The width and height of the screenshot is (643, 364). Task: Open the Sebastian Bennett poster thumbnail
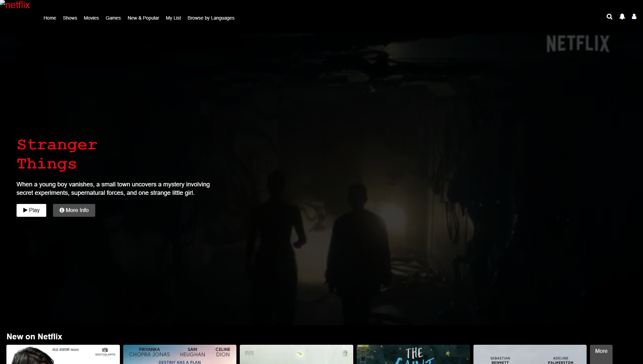pos(530,354)
